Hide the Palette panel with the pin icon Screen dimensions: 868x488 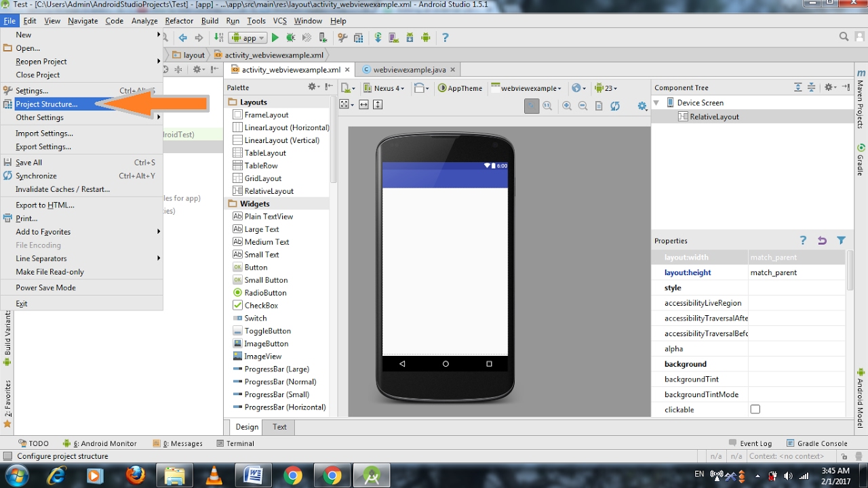pos(329,87)
